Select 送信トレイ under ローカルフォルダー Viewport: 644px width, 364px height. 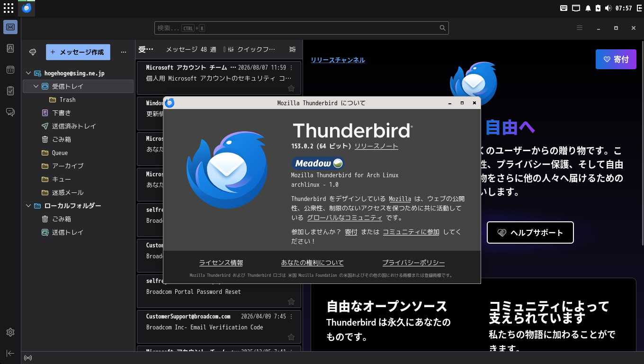click(x=78, y=232)
